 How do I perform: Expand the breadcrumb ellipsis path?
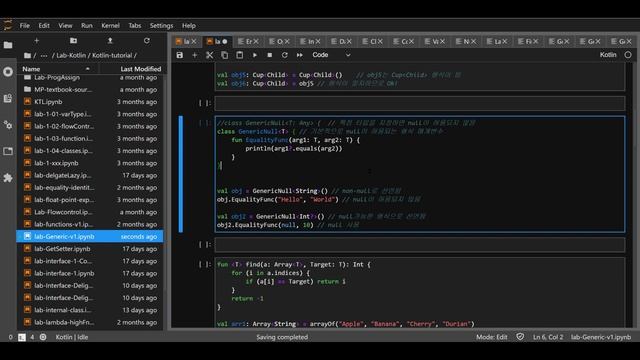pyautogui.click(x=44, y=56)
